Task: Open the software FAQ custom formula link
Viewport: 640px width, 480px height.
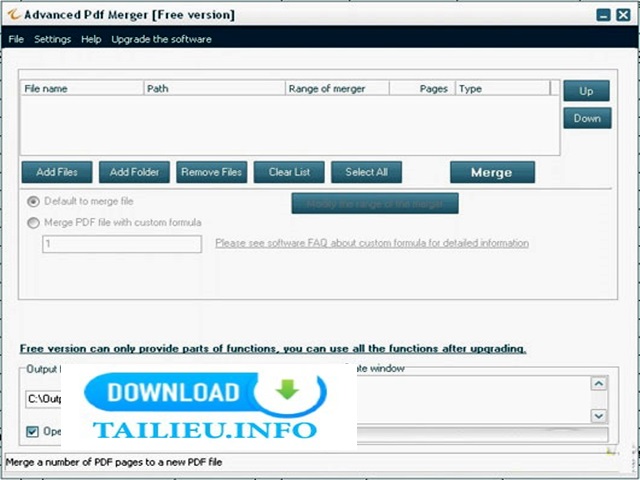Action: [x=372, y=243]
